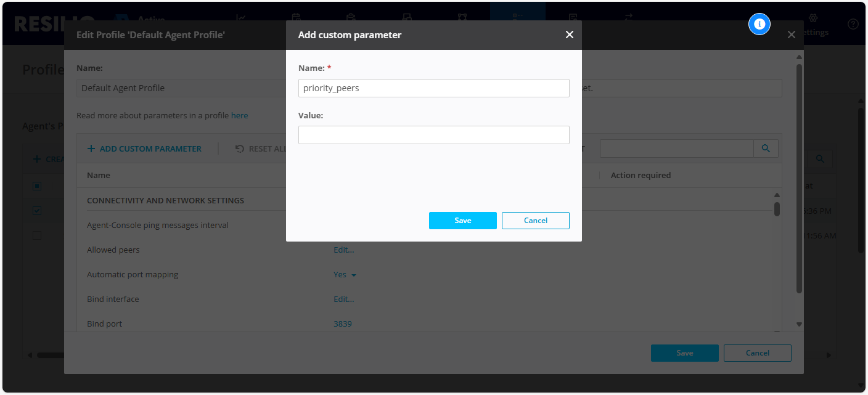868x395 pixels.
Task: Click the Bind port value 3839
Action: (342, 324)
